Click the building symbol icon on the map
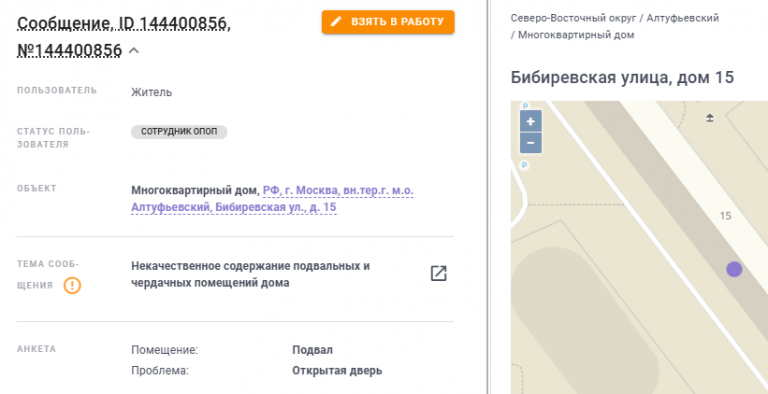This screenshot has height=394, width=768. coord(710,118)
